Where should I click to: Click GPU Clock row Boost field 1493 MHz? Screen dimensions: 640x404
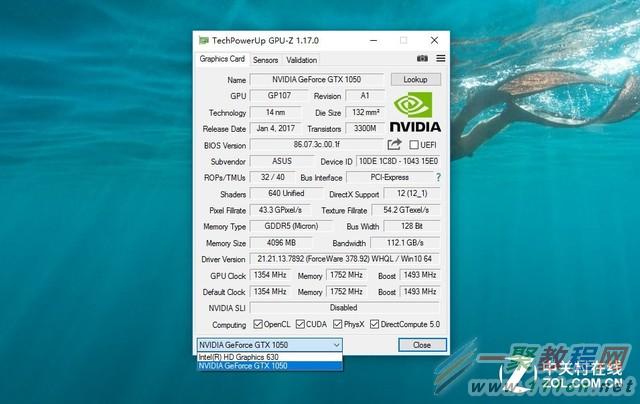click(420, 275)
